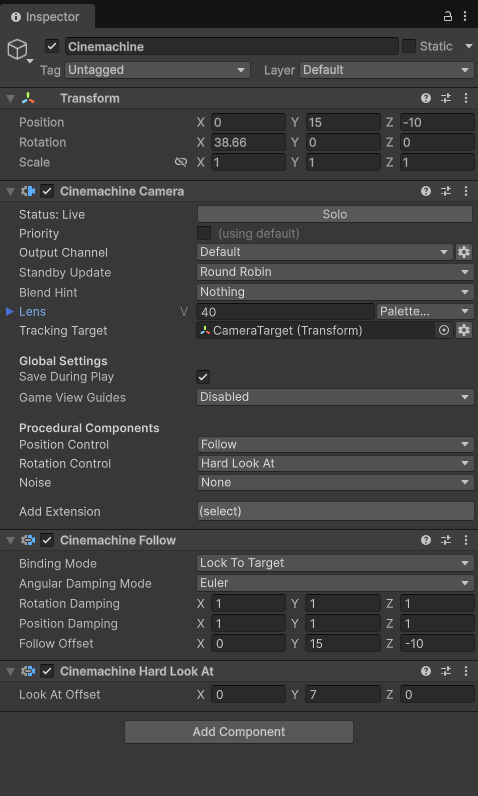Open the Angular Damping Mode dropdown

335,583
